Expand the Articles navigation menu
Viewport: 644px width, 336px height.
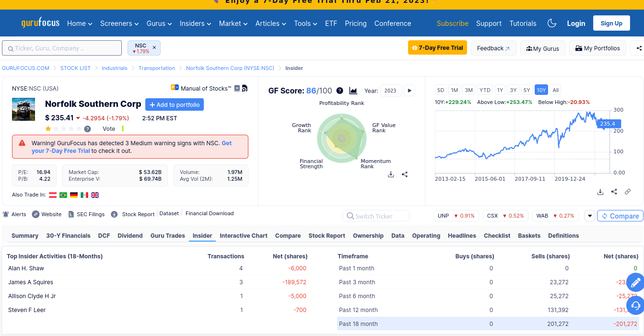tap(271, 23)
